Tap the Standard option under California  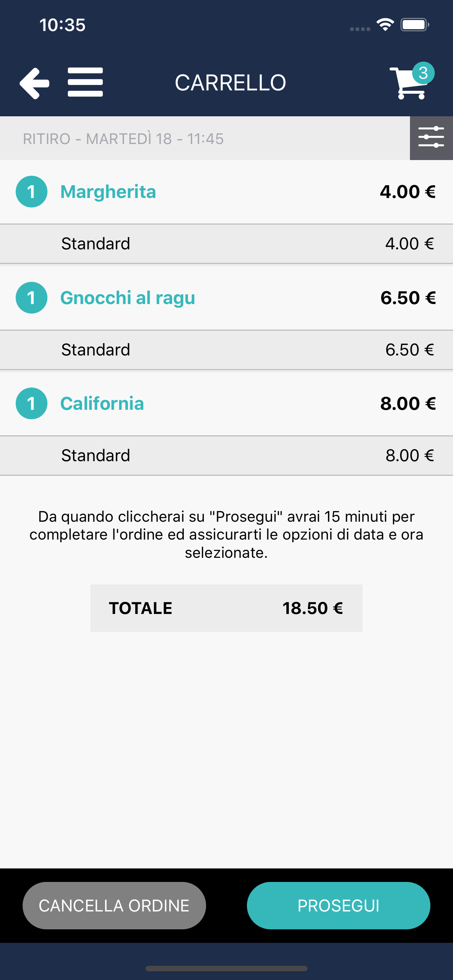[96, 455]
